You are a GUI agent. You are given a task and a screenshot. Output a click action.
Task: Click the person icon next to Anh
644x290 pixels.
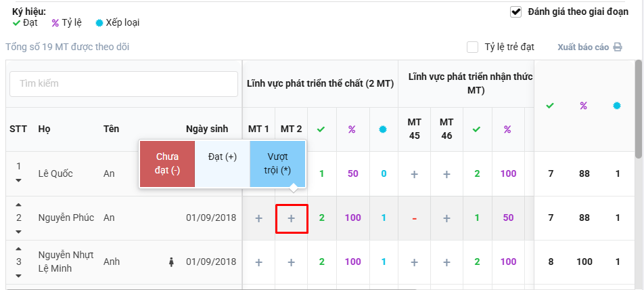coord(171,262)
